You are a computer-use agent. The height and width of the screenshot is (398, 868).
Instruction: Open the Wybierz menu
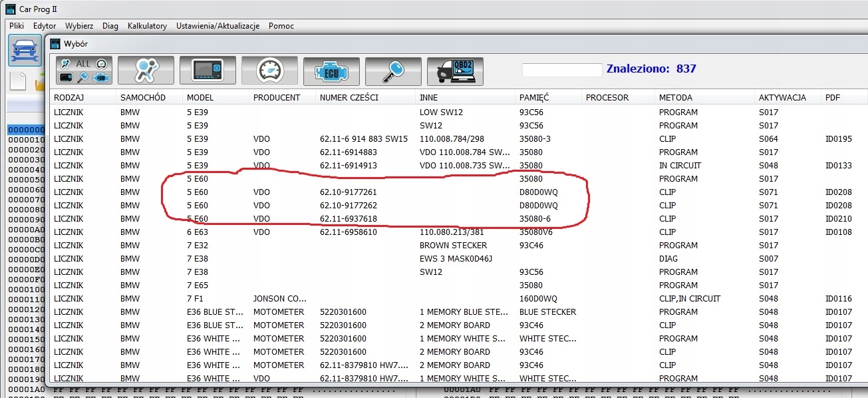click(79, 26)
